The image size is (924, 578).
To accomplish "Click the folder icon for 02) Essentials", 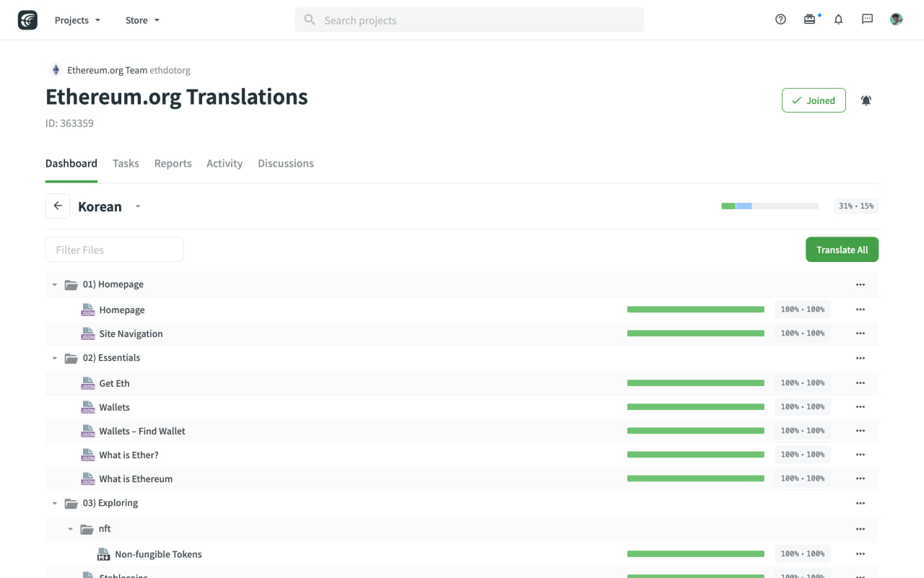I will (71, 358).
